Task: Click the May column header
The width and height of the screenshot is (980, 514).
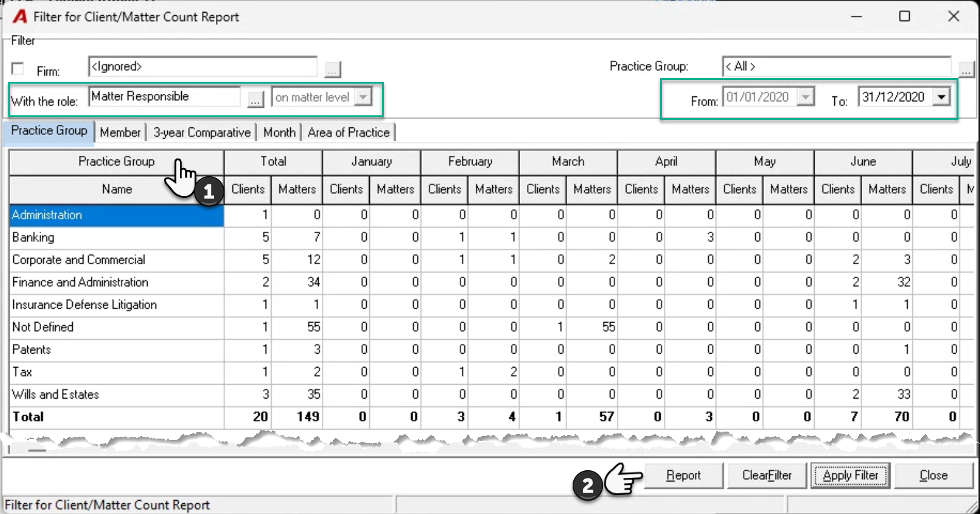Action: [765, 162]
